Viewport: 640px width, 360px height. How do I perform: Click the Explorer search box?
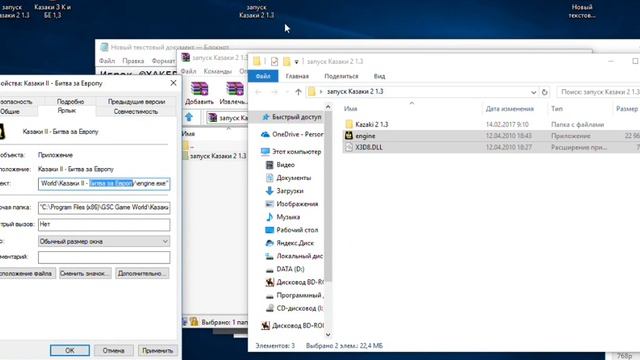(598, 92)
